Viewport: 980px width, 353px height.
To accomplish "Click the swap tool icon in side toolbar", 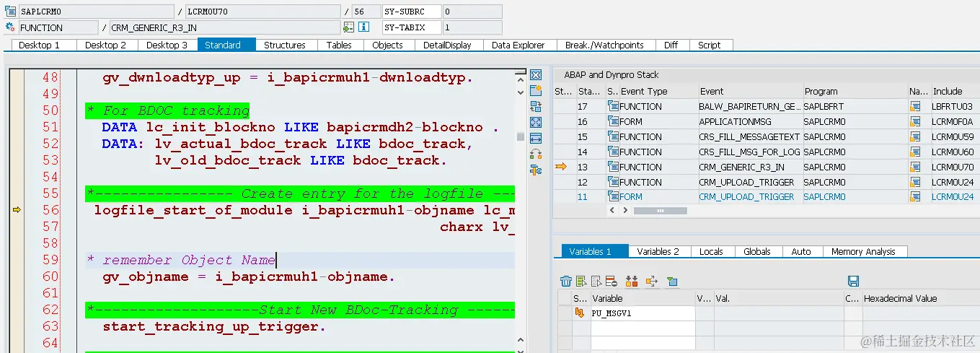I will coord(536,107).
